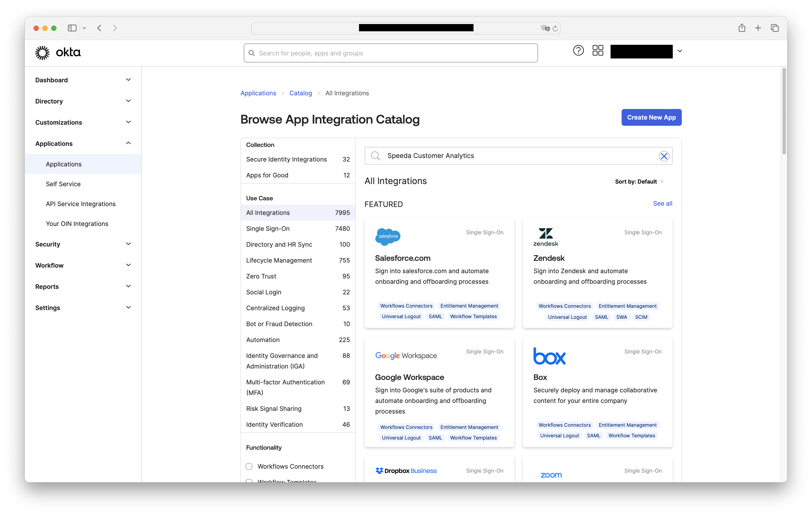Screen dimensions: 812x515
Task: Click See all featured integrations link
Action: 662,203
